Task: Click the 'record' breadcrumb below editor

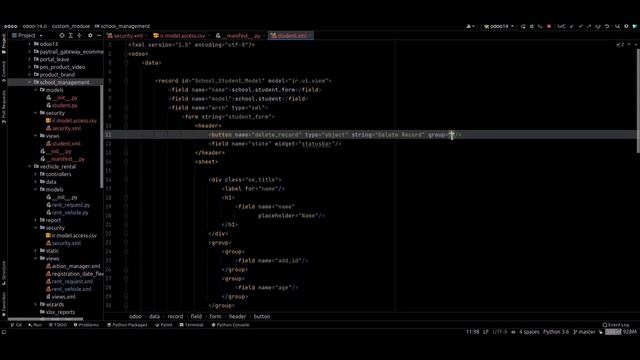Action: click(x=175, y=316)
